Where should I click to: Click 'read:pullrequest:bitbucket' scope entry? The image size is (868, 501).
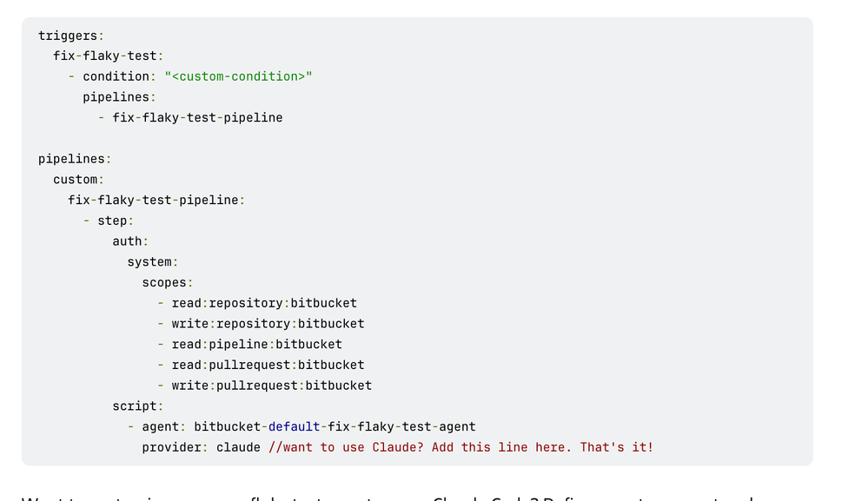(268, 365)
